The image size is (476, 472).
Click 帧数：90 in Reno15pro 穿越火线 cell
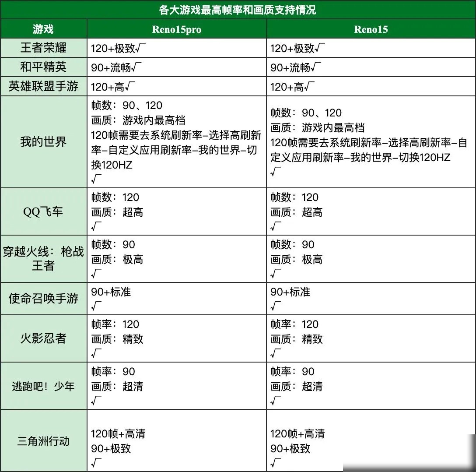[x=113, y=244]
